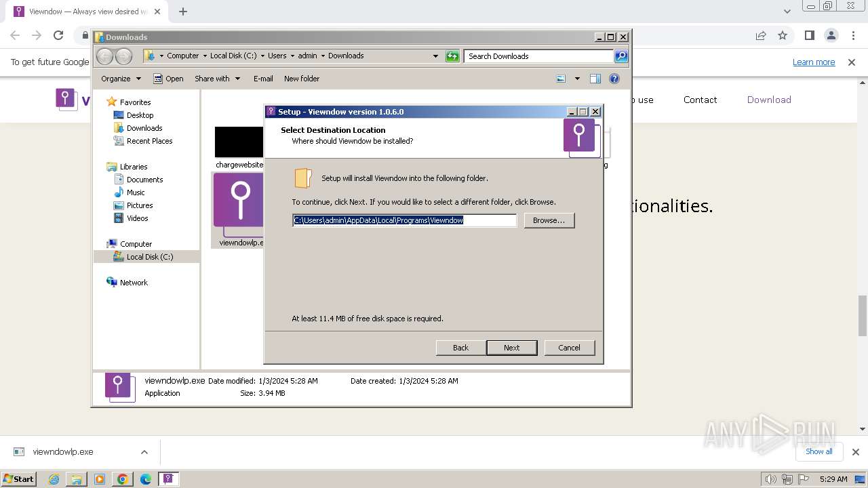
Task: Dismiss the Chrome info bar
Action: (852, 62)
